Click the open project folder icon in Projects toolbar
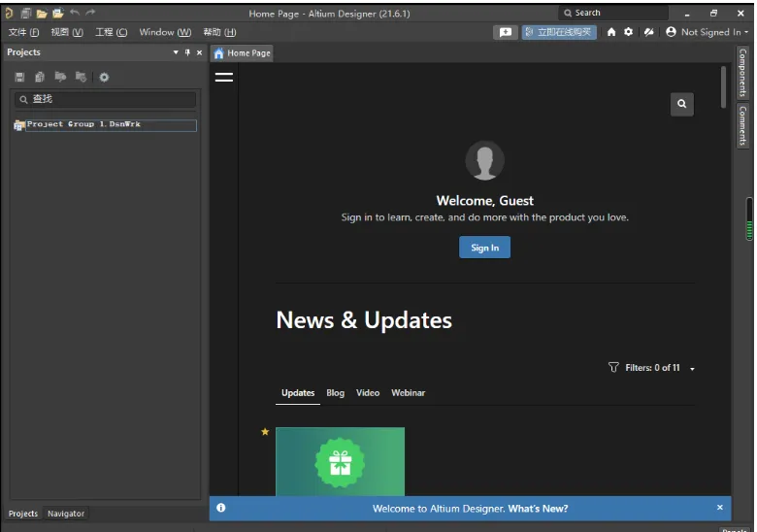Screen dimensions: 757x532 pos(60,77)
